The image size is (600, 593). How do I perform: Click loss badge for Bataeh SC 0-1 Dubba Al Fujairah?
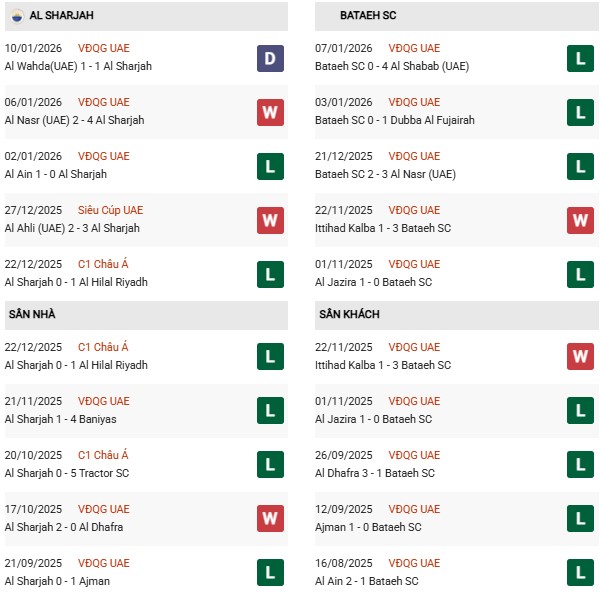point(580,112)
